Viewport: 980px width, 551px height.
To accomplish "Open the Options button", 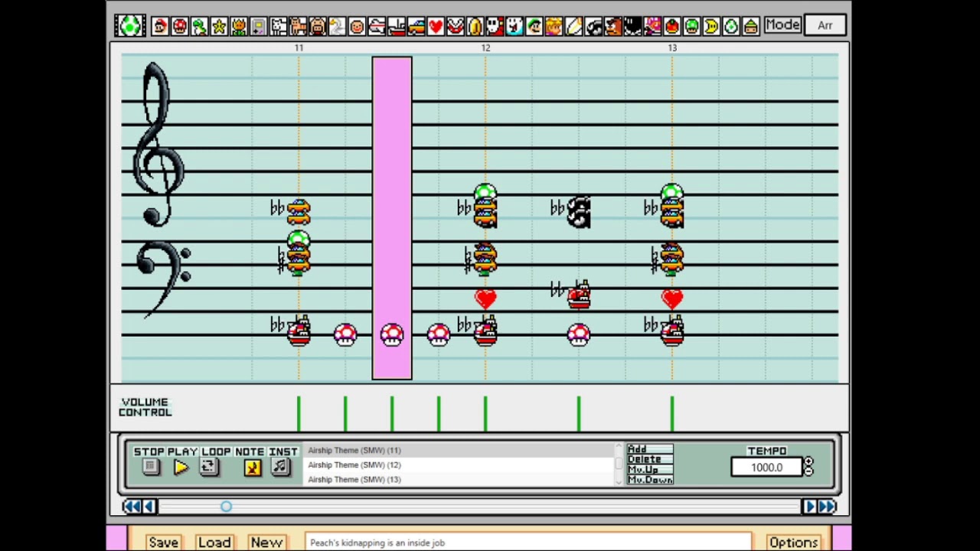I will pyautogui.click(x=794, y=542).
